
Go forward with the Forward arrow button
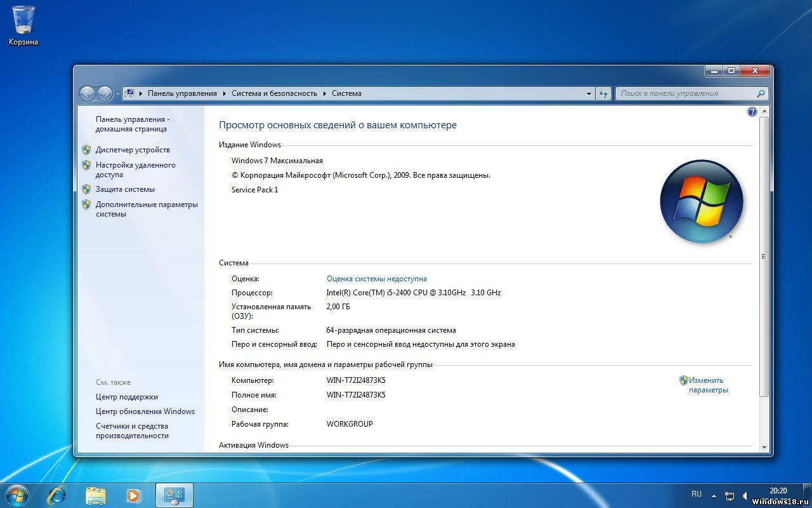click(105, 93)
